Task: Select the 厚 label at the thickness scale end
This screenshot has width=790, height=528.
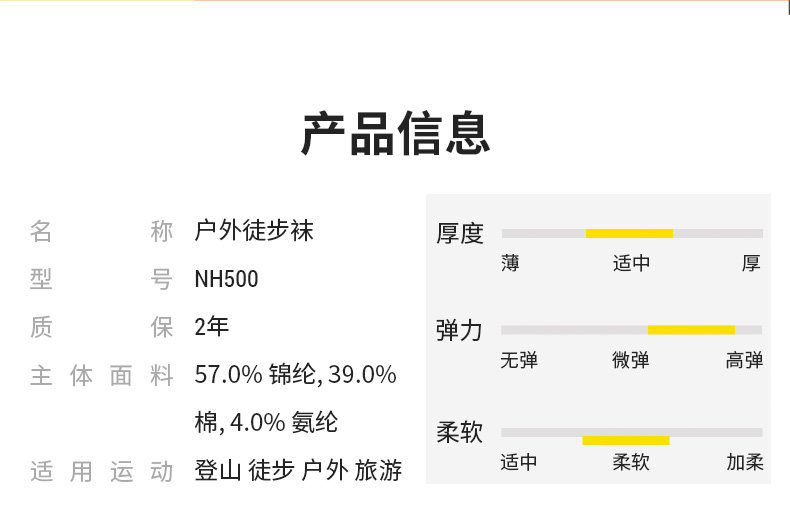Action: tap(751, 263)
